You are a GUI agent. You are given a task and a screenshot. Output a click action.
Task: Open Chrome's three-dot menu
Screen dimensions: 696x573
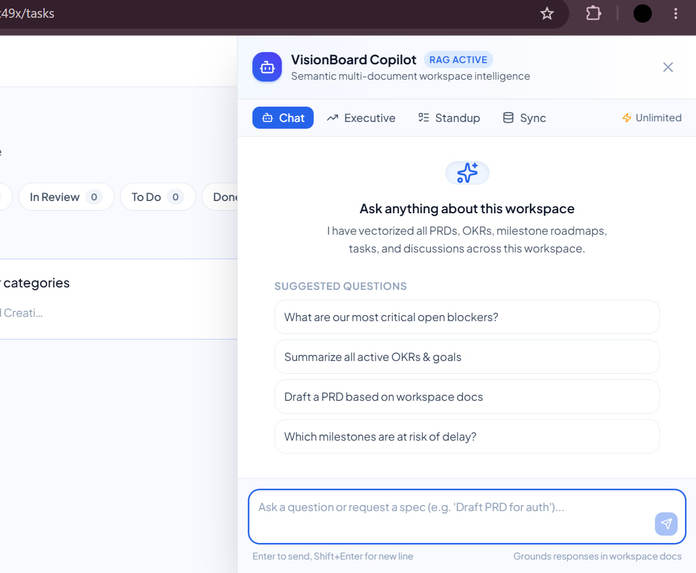click(676, 14)
